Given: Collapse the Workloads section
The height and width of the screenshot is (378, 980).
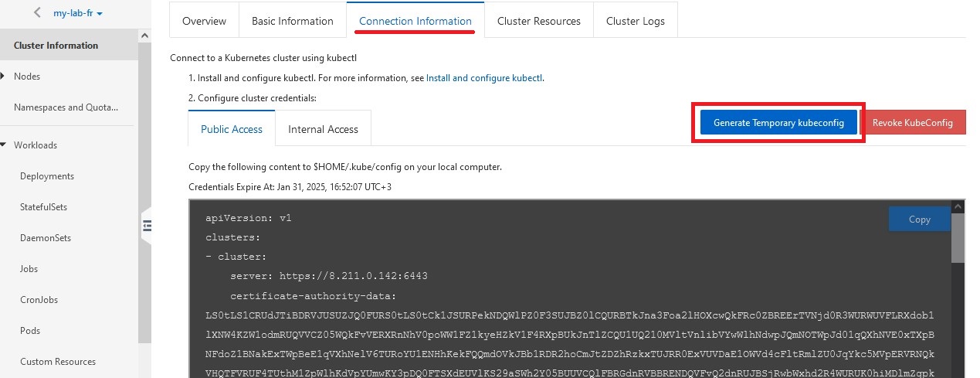Looking at the screenshot, I should (x=4, y=145).
